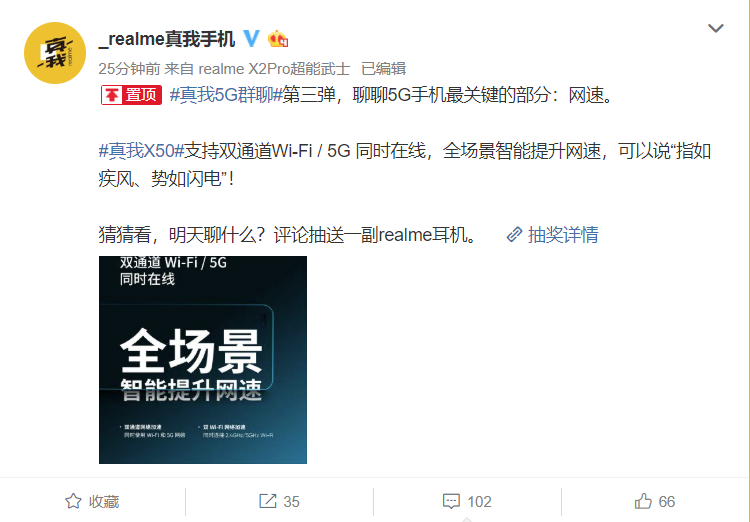Viewport: 750px width, 522px height.
Task: Like the post with thumbs-up icon
Action: [x=643, y=501]
